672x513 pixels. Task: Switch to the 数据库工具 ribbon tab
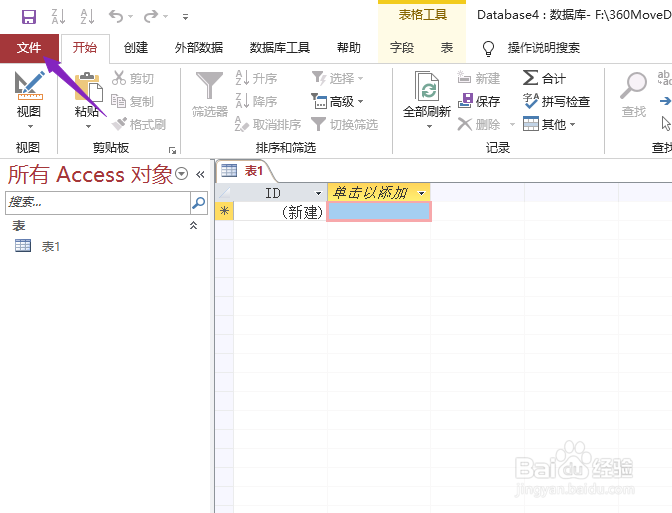point(279,47)
